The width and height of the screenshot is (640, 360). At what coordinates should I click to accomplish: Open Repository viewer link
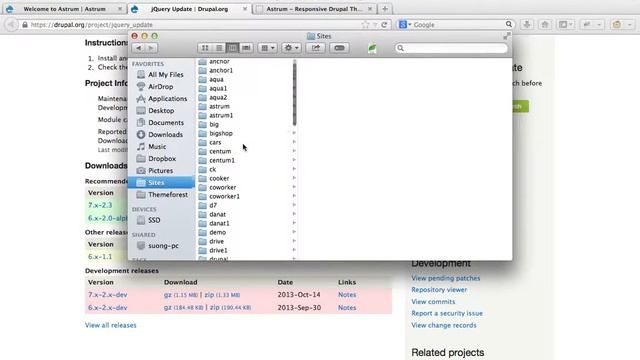(x=439, y=290)
